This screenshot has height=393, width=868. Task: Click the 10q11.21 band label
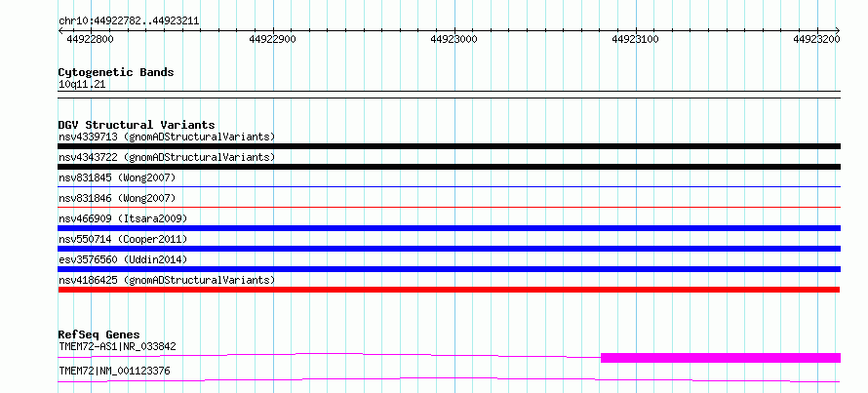[82, 85]
